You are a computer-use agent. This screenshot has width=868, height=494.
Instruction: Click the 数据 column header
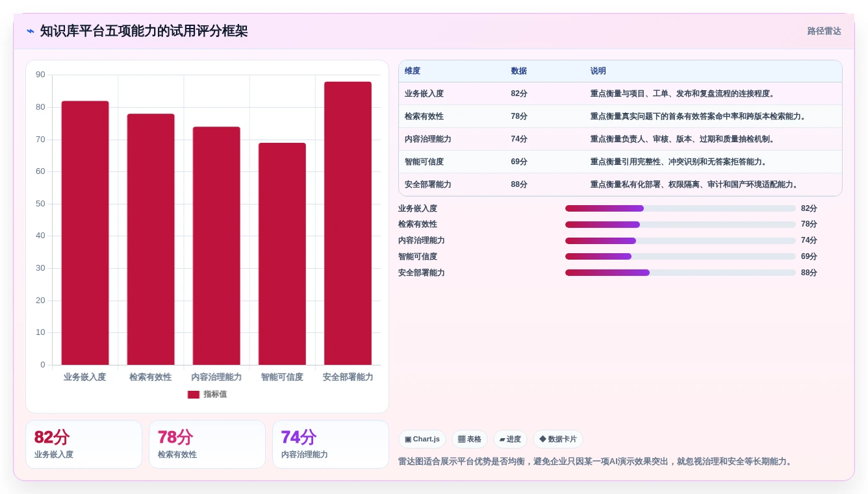518,71
